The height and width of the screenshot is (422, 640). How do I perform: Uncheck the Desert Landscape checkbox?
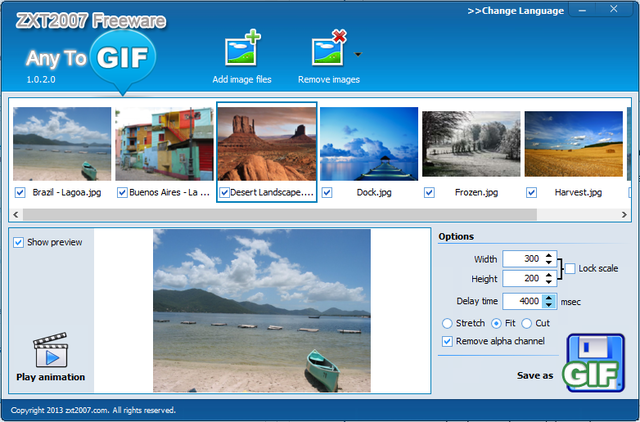coord(224,192)
